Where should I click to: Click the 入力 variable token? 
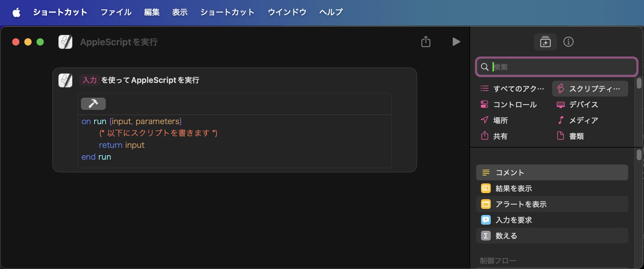pos(90,80)
